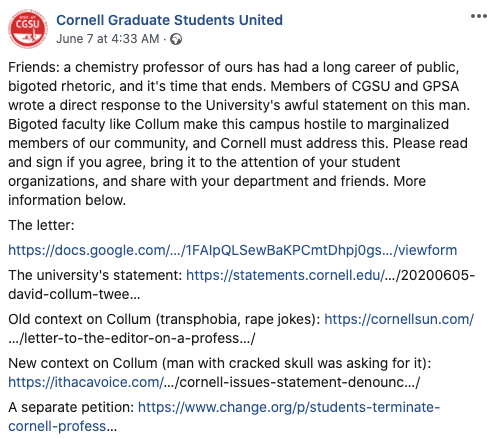Open the ithacavoice.com article link
Screen dimensions: 494x439
[86, 382]
